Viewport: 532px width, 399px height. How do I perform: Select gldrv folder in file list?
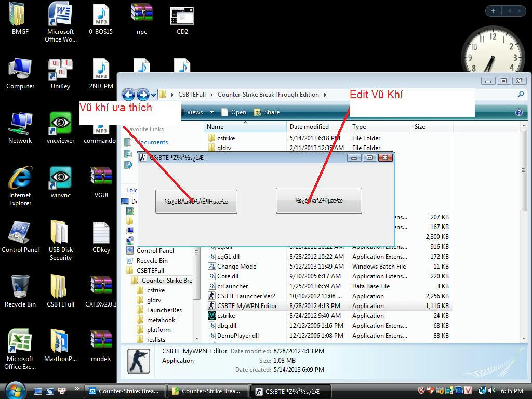click(224, 148)
